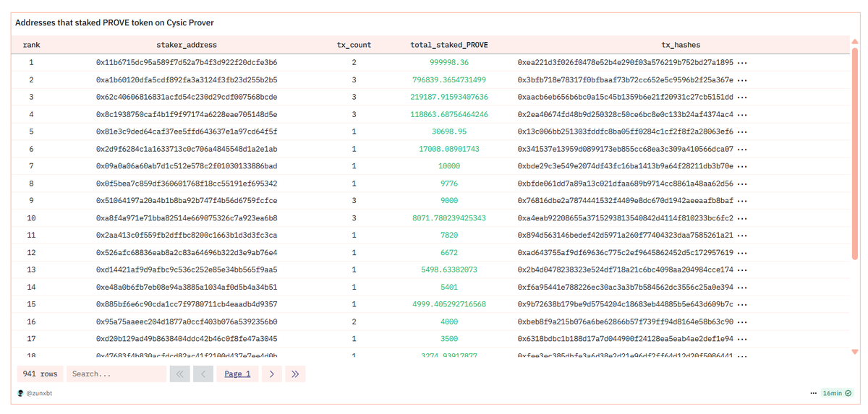Click tx hash starting 0x2b4d0478238323e5
This screenshot has height=414, width=868.
tap(626, 269)
